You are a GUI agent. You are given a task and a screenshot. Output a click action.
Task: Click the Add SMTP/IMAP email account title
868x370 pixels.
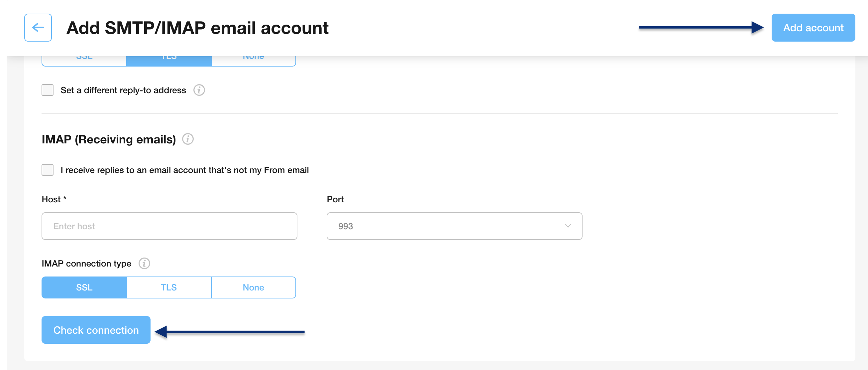197,28
